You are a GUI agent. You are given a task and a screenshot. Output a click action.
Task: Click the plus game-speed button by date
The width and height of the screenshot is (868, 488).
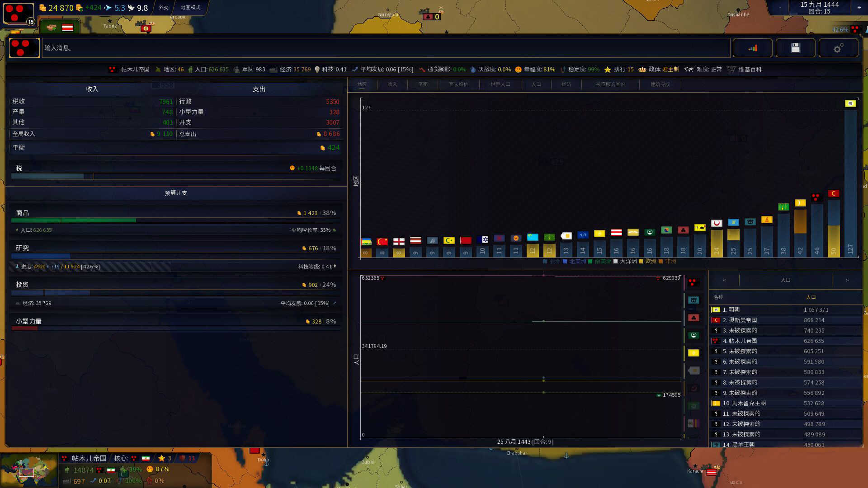tap(859, 8)
